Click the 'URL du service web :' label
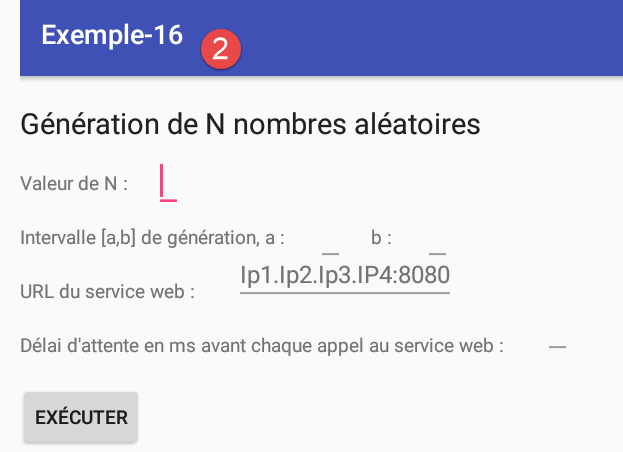This screenshot has width=623, height=452. pos(107,292)
